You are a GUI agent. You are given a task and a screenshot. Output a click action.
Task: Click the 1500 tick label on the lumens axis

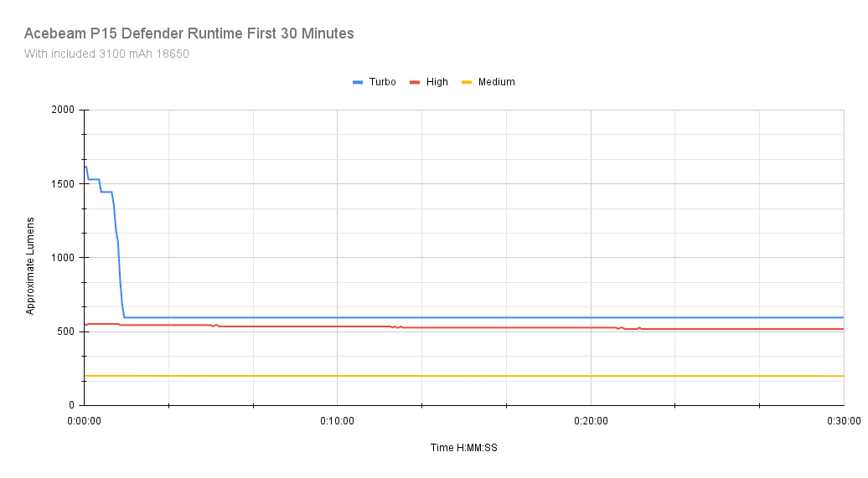point(64,183)
